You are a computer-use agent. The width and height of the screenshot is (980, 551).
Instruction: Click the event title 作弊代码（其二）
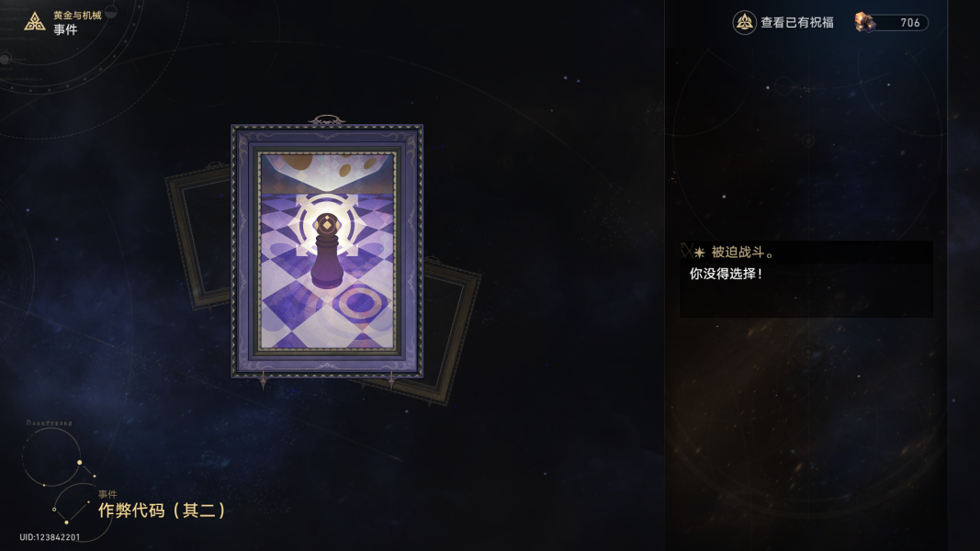162,511
